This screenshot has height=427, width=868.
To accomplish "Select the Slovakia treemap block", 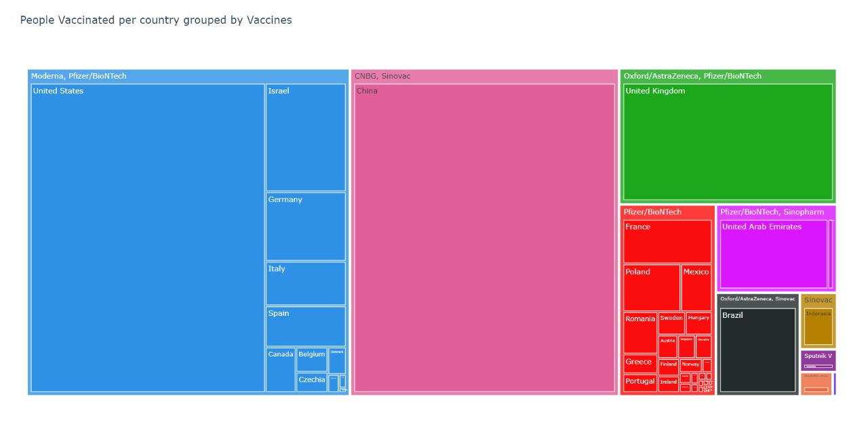I will 704,346.
